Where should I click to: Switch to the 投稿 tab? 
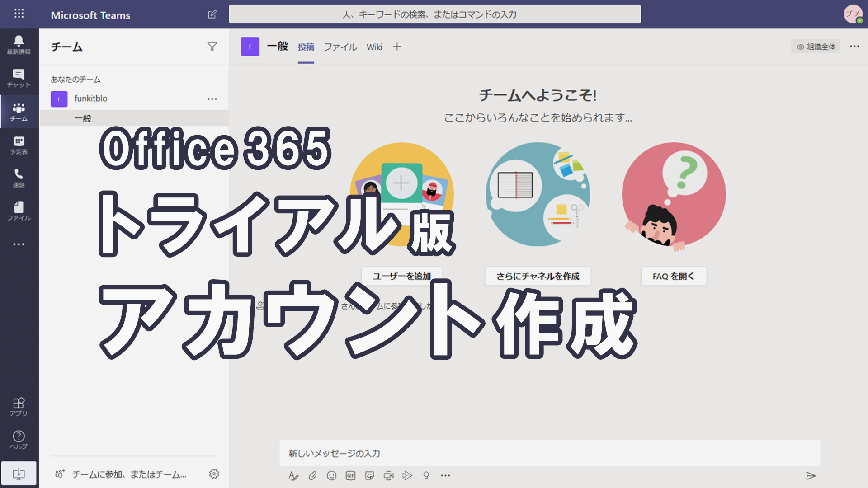tap(306, 47)
